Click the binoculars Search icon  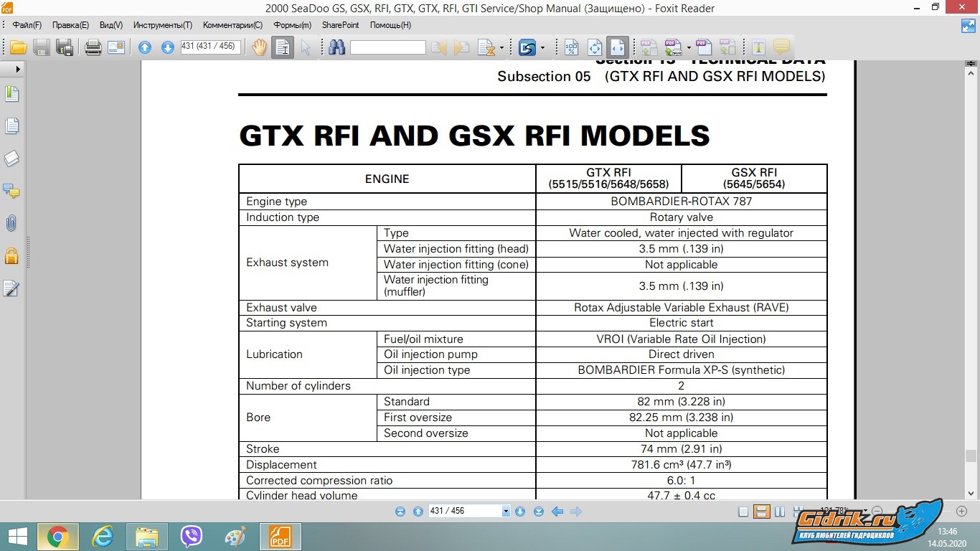pos(336,48)
